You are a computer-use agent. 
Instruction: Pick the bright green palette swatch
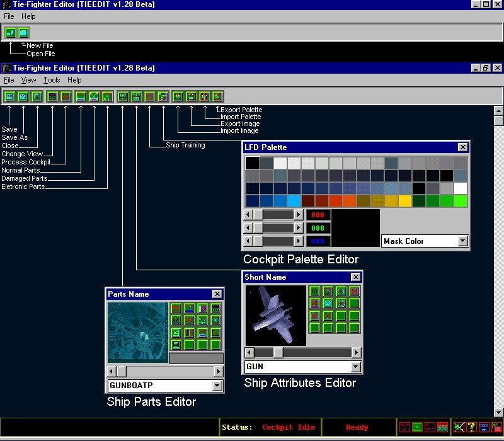(461, 201)
